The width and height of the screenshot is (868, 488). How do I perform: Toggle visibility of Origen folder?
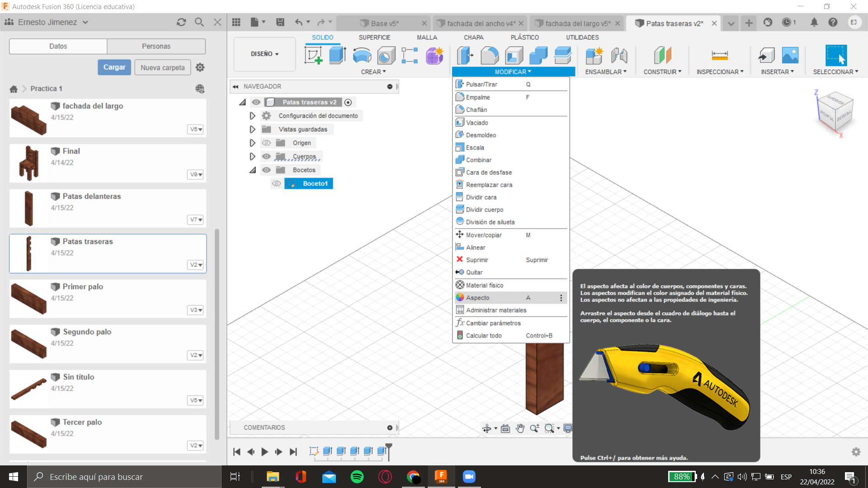(x=266, y=143)
